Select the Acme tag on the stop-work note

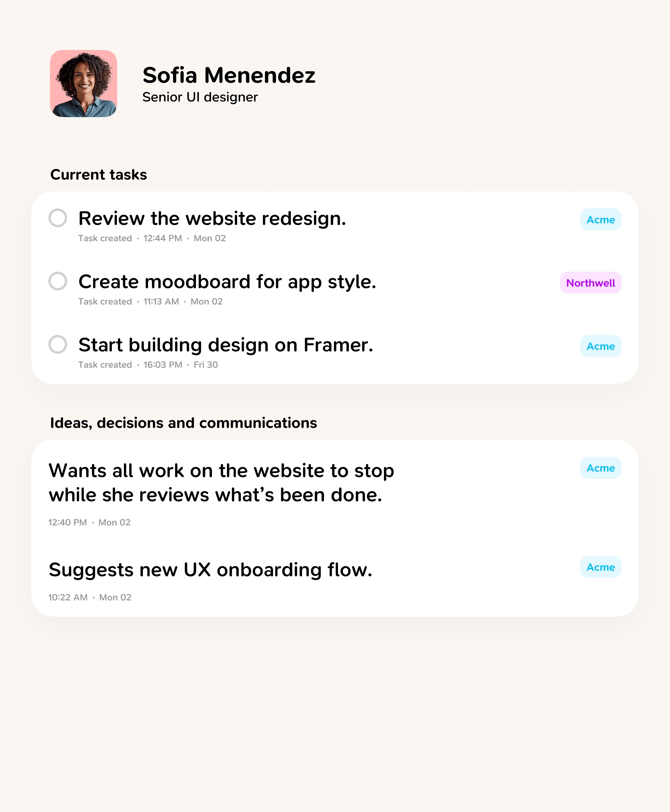[601, 468]
